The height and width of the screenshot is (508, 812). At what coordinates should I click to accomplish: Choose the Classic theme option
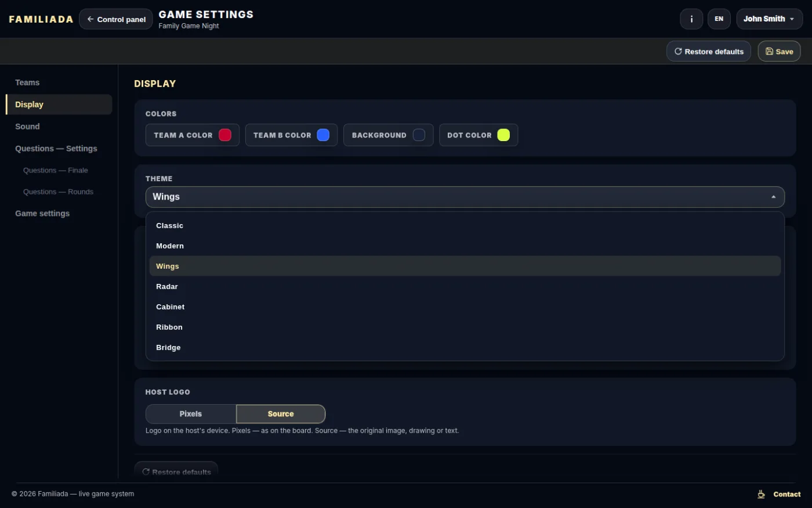[x=465, y=226]
